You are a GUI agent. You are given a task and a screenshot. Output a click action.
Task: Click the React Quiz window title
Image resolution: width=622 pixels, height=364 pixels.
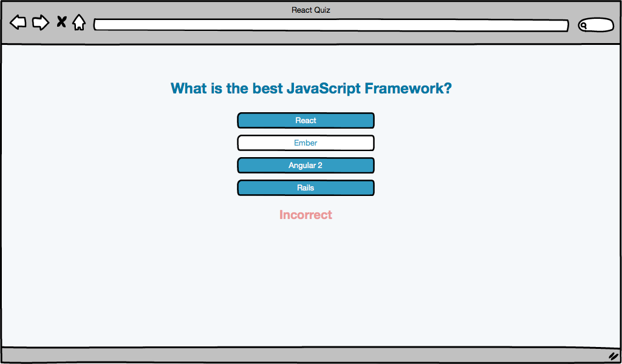[310, 10]
